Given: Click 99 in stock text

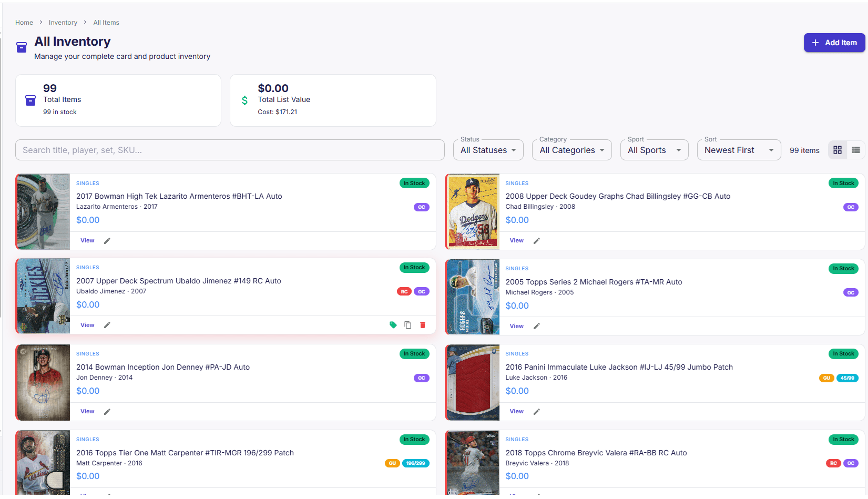Looking at the screenshot, I should coord(60,112).
